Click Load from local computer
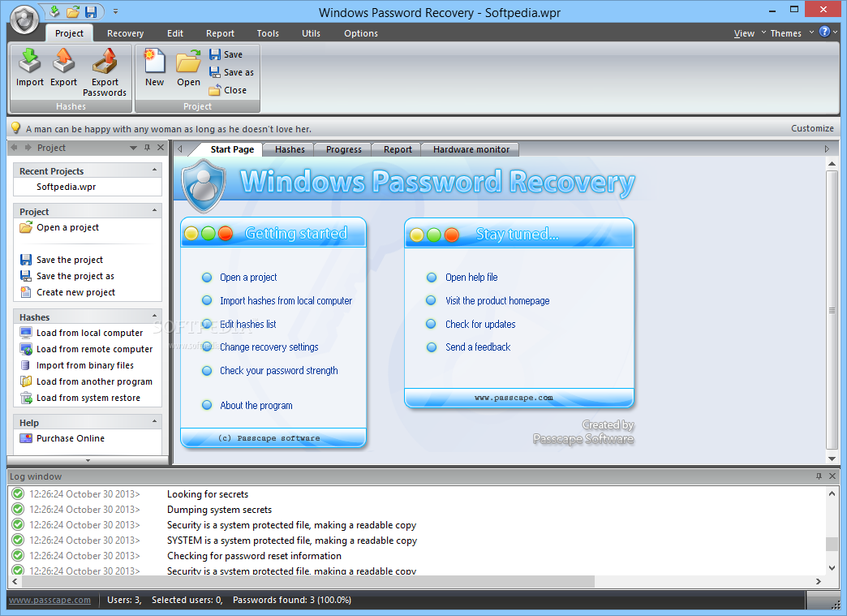 [x=82, y=333]
